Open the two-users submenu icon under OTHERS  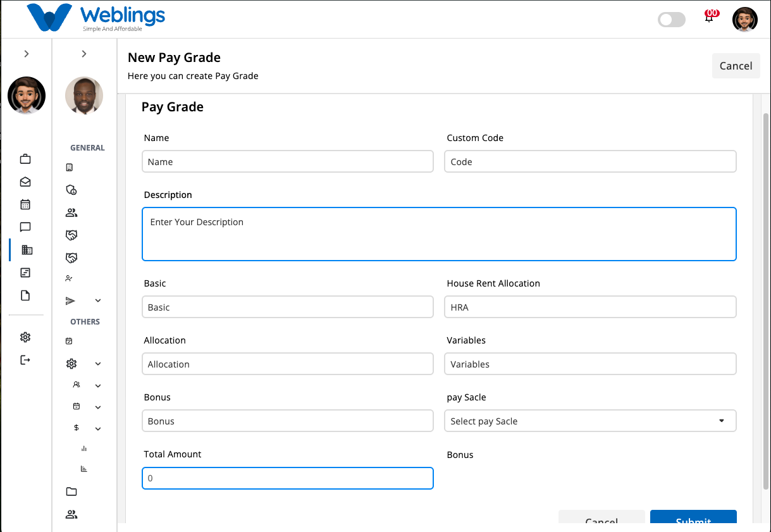point(77,385)
